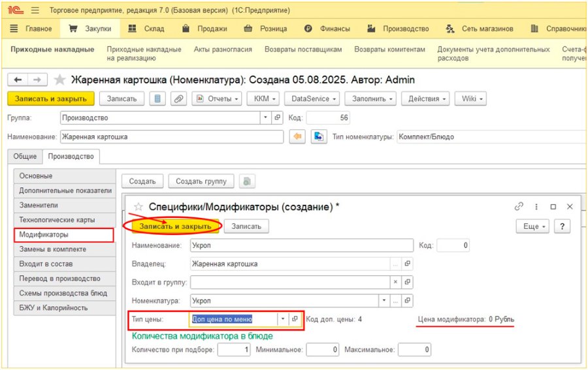Click the ellipsis select button in Номенклатура field
Image resolution: width=588 pixels, height=370 pixels.
[395, 300]
